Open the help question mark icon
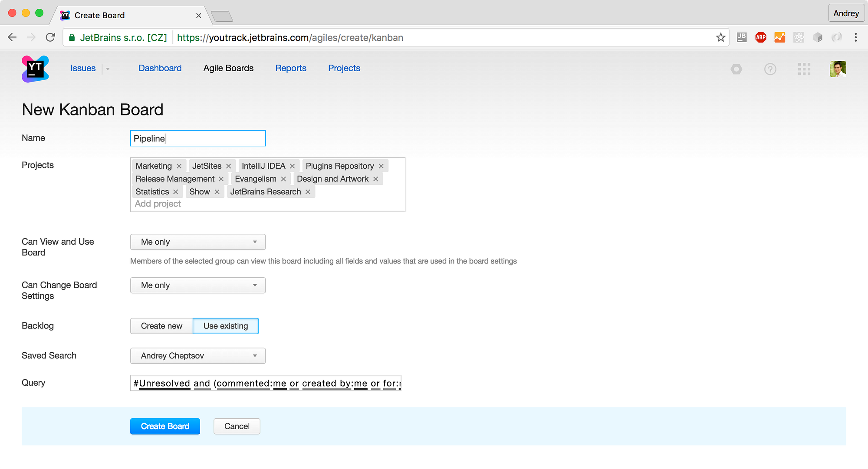The image size is (868, 469). pyautogui.click(x=770, y=69)
